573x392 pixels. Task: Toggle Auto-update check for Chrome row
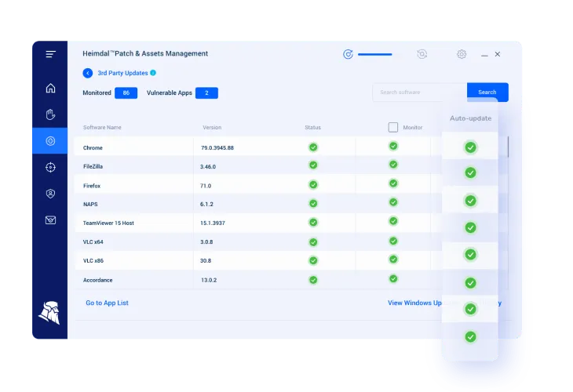point(470,147)
